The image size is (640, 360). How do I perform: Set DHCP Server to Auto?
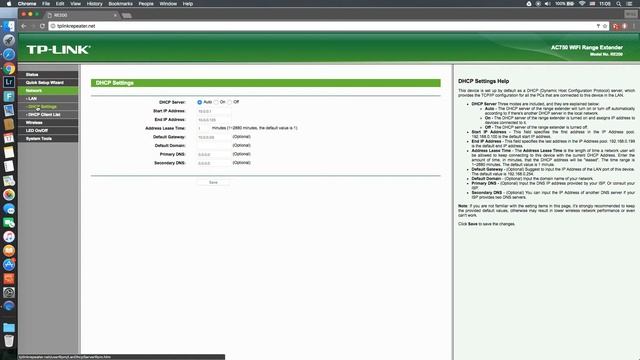point(200,102)
